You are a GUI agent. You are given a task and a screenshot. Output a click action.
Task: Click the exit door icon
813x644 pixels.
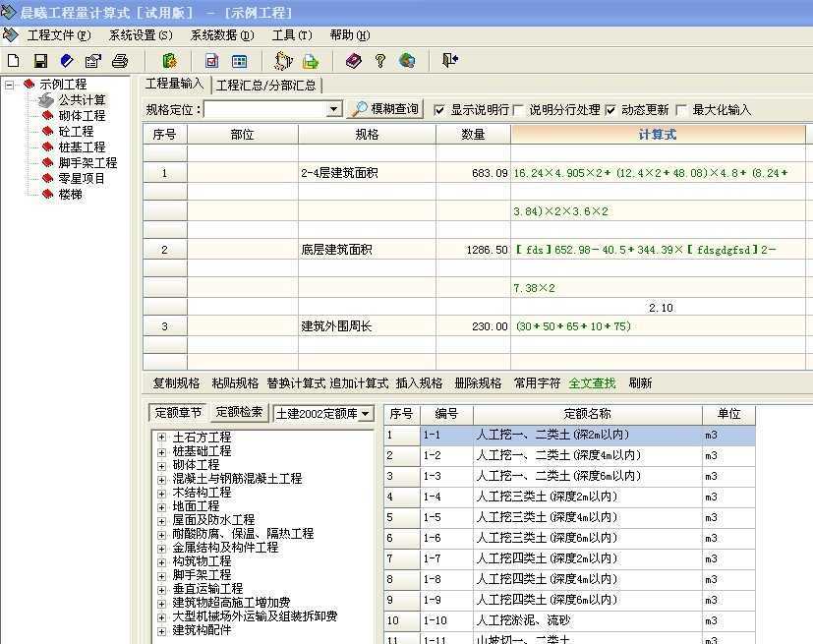coord(449,61)
